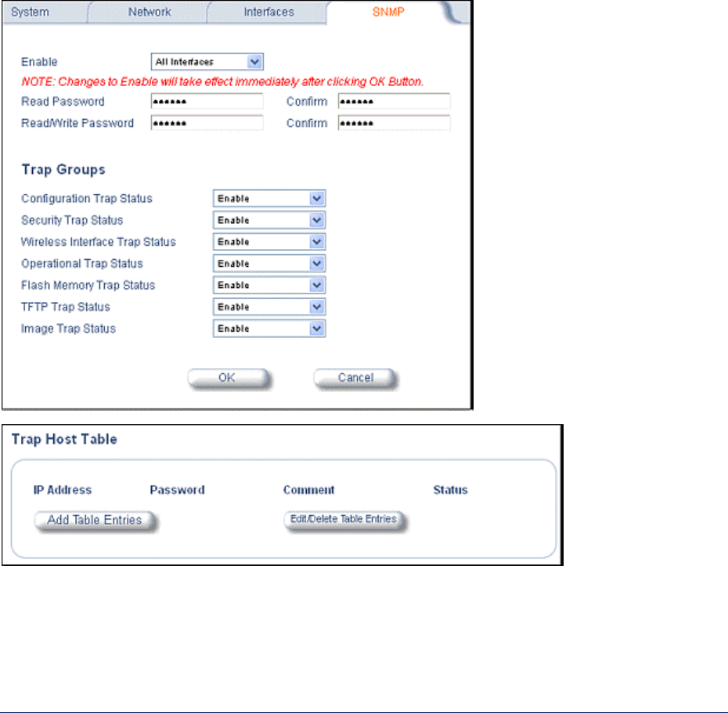This screenshot has width=728, height=713.
Task: Click Add Table Entries button
Action: tap(95, 520)
